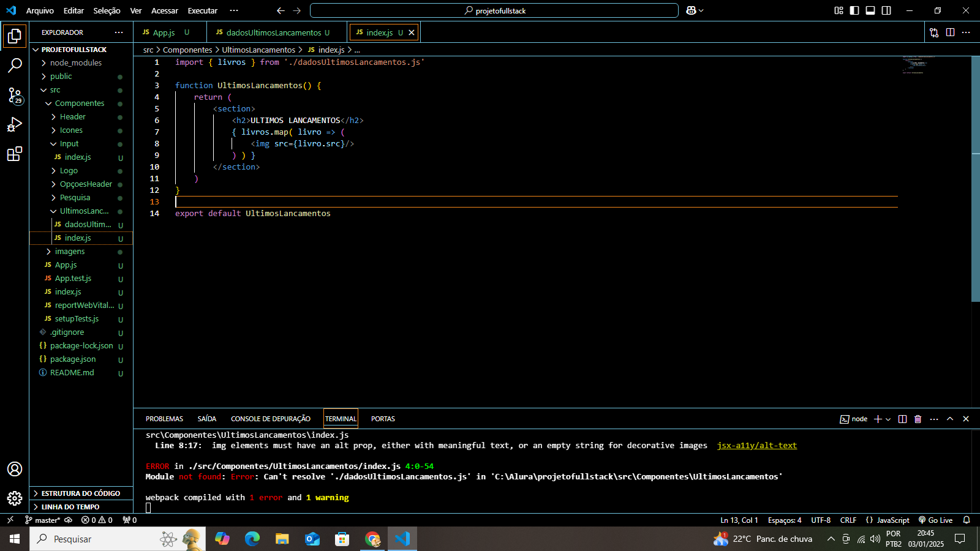Open notifications bell in status bar
Image resolution: width=980 pixels, height=551 pixels.
point(967,520)
